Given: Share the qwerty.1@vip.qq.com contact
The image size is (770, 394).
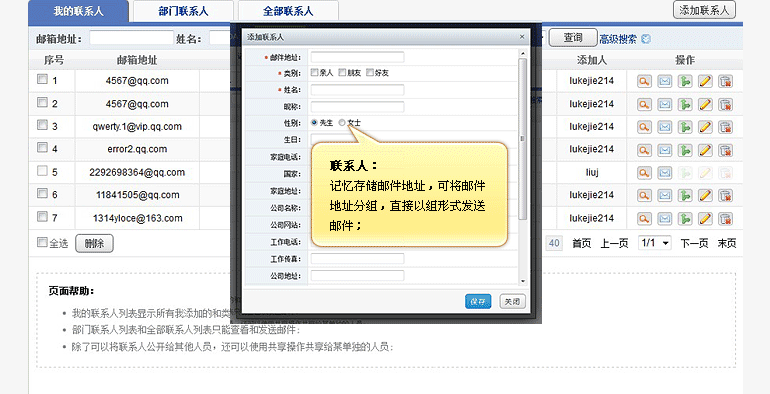Looking at the screenshot, I should pos(685,127).
